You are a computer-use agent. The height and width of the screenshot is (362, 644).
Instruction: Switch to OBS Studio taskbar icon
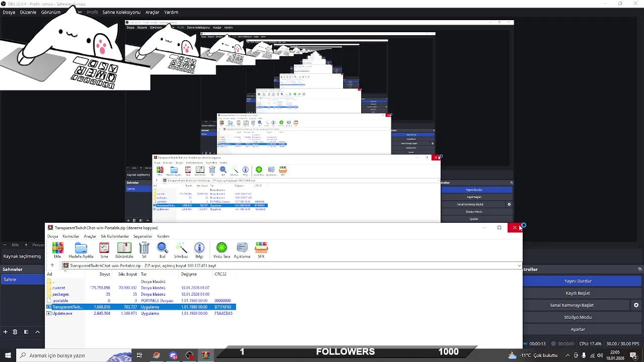(190, 355)
